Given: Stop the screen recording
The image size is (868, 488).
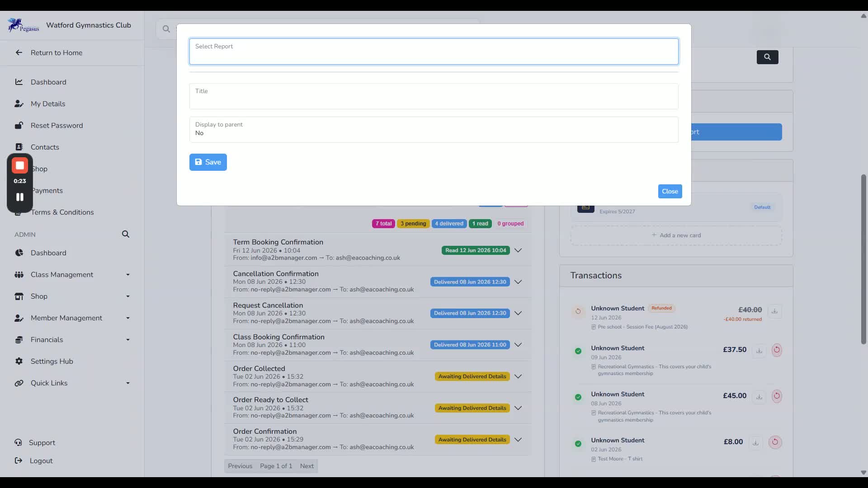Looking at the screenshot, I should (20, 166).
